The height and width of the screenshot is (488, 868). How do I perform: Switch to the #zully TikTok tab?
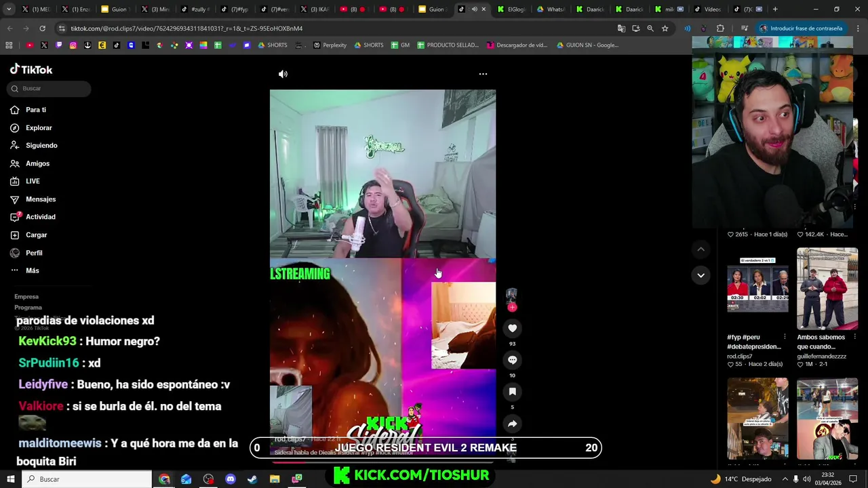pos(195,9)
